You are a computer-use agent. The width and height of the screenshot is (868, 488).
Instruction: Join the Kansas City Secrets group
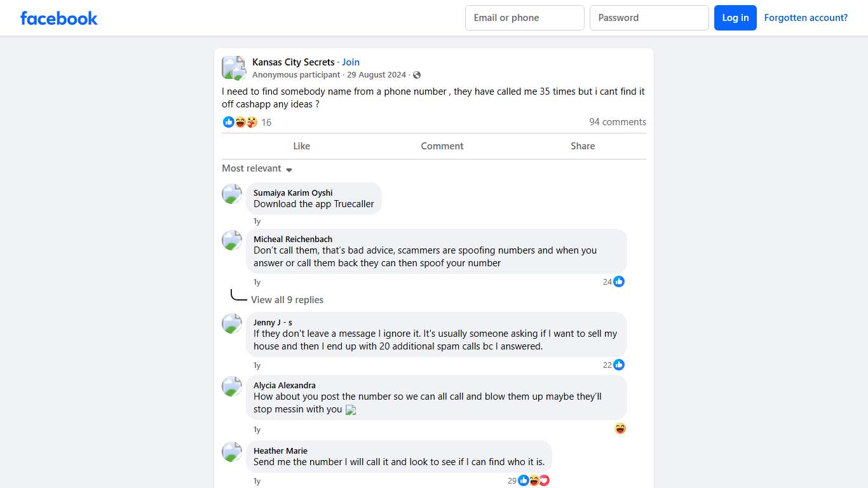[x=351, y=62]
